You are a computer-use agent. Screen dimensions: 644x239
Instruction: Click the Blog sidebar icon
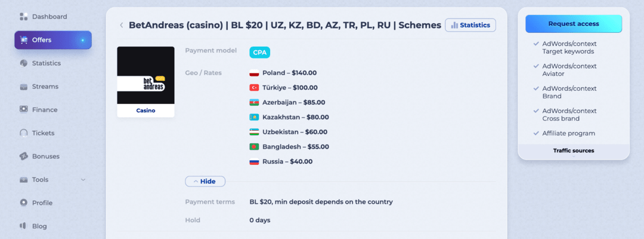click(24, 226)
